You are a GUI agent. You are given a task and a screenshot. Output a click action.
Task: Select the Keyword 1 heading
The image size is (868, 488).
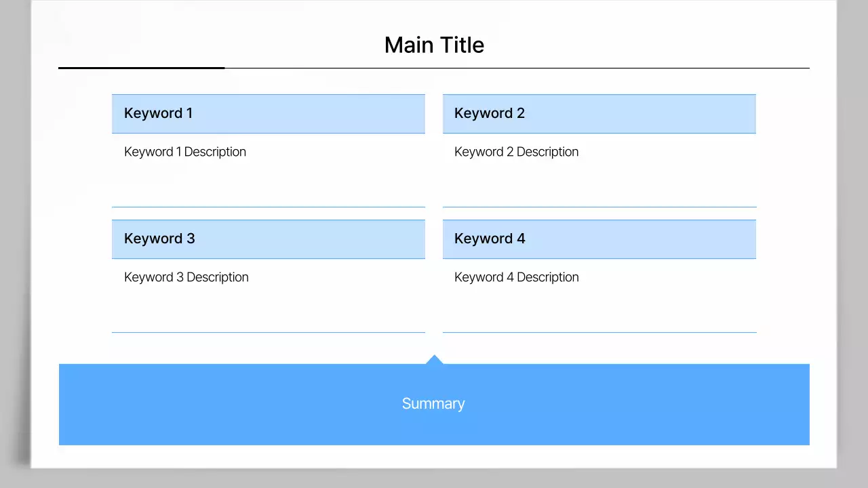(158, 113)
